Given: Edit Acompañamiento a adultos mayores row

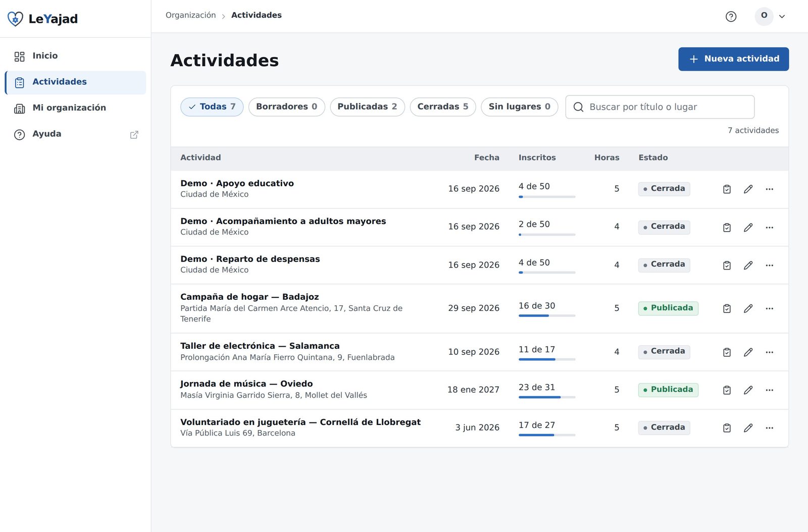Looking at the screenshot, I should 748,227.
